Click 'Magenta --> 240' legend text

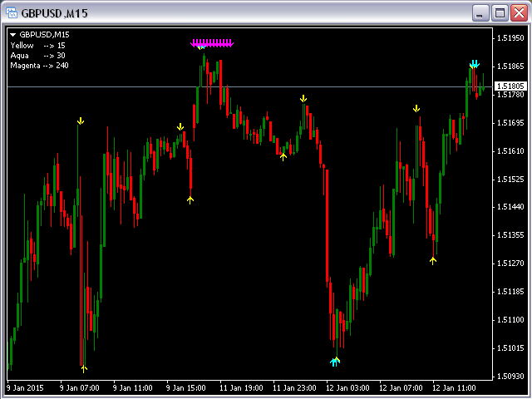pyautogui.click(x=39, y=66)
